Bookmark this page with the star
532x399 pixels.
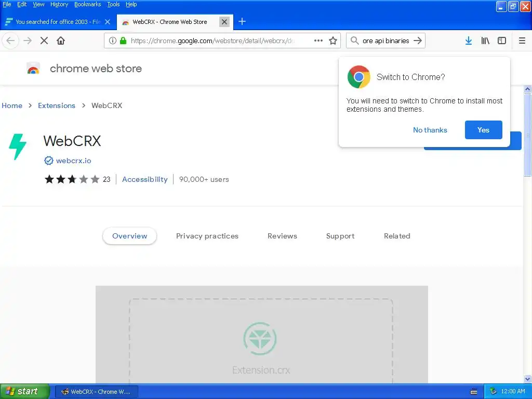click(333, 41)
